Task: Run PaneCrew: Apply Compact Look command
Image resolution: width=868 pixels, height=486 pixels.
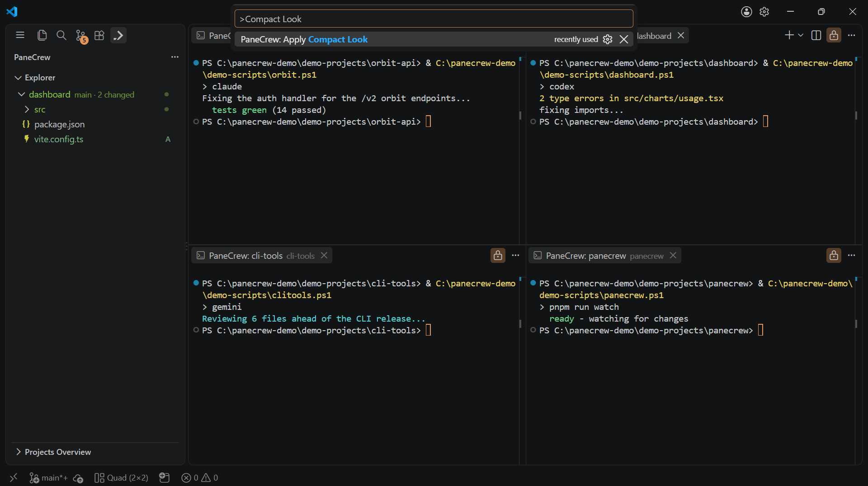Action: [434, 39]
